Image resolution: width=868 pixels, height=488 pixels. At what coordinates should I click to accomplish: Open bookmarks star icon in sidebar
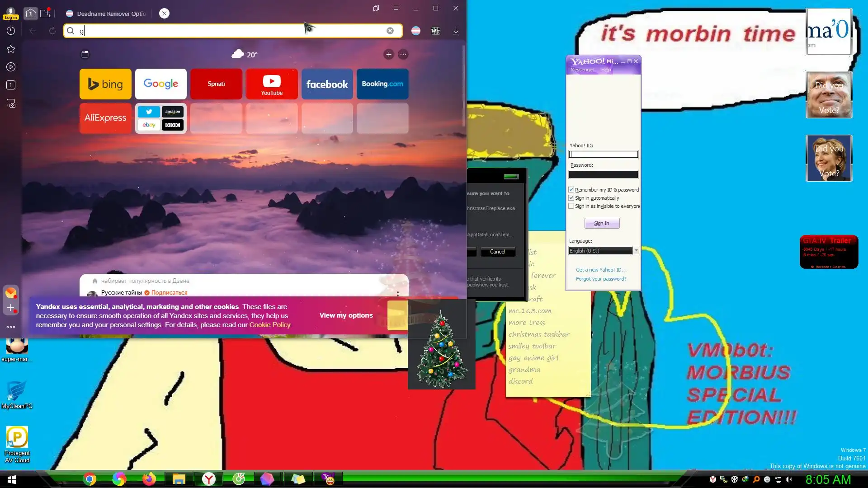pos(11,49)
